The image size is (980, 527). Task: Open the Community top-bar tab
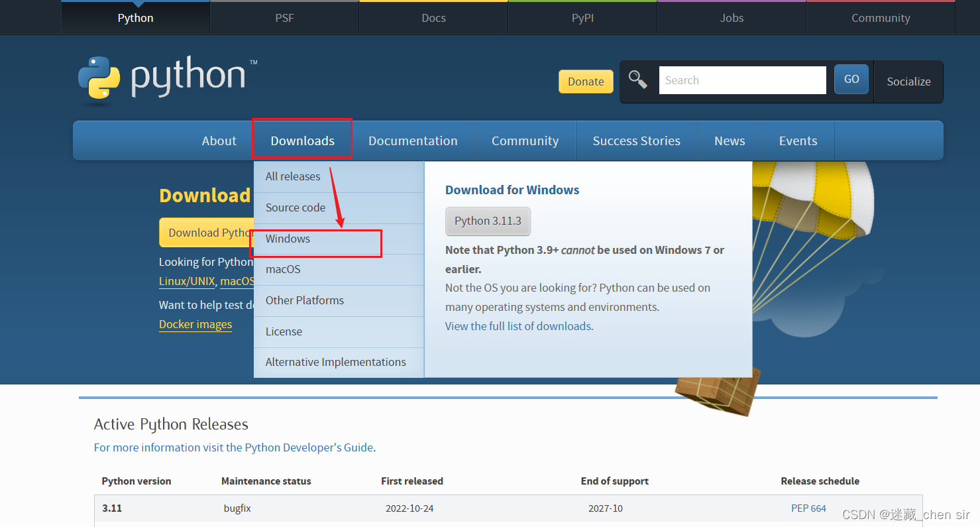(x=881, y=18)
